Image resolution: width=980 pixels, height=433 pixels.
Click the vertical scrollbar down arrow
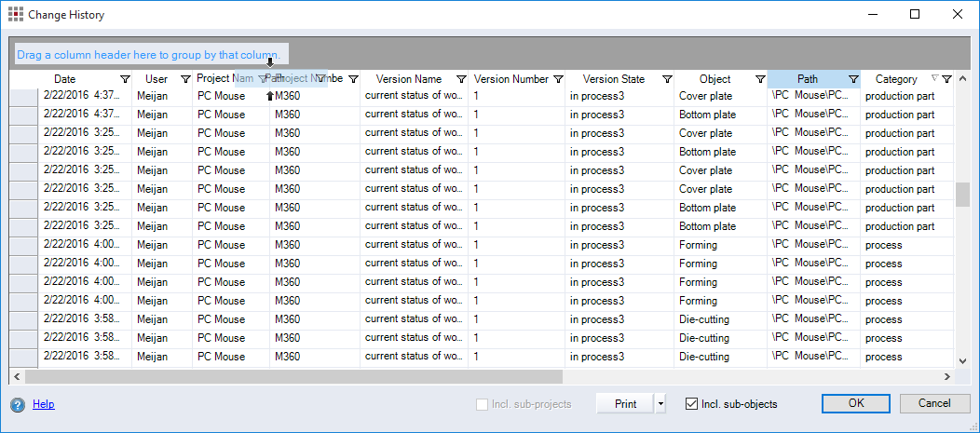coord(963,360)
